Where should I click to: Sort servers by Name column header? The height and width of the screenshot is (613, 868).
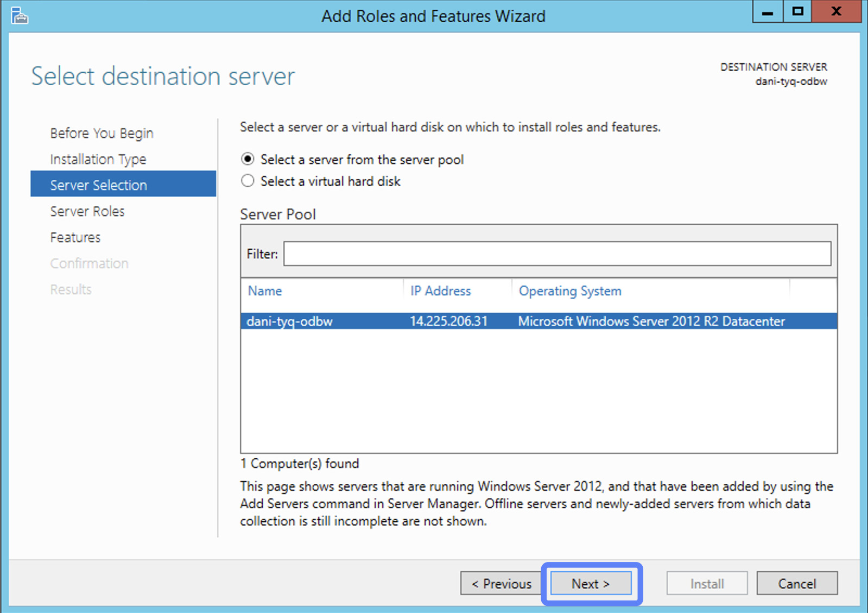click(265, 291)
